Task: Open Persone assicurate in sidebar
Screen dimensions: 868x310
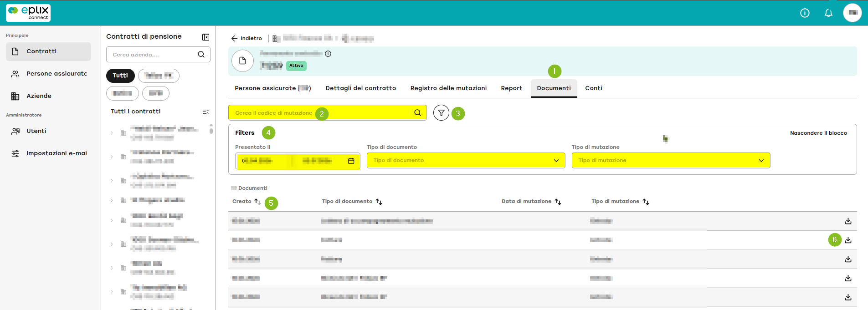Action: click(48, 74)
